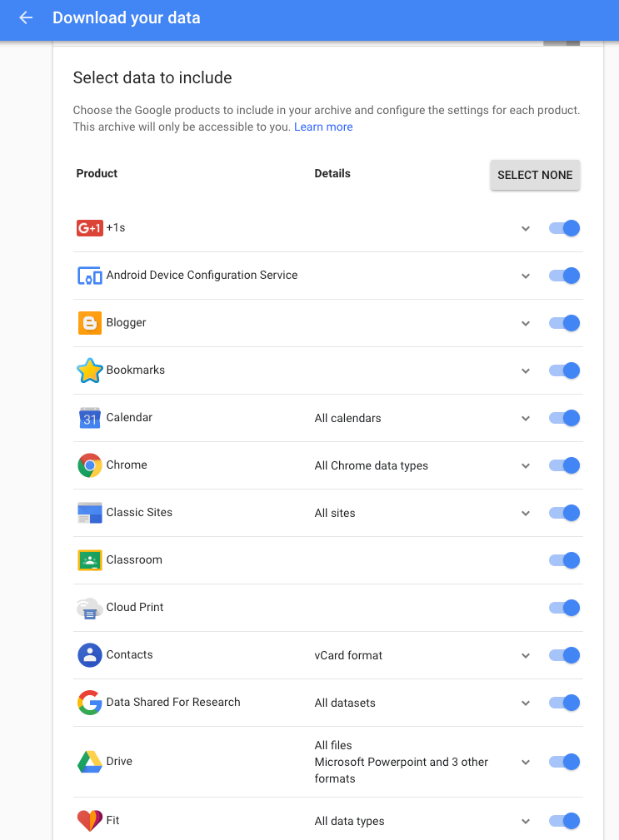Click the Classic Sites icon

click(x=89, y=513)
